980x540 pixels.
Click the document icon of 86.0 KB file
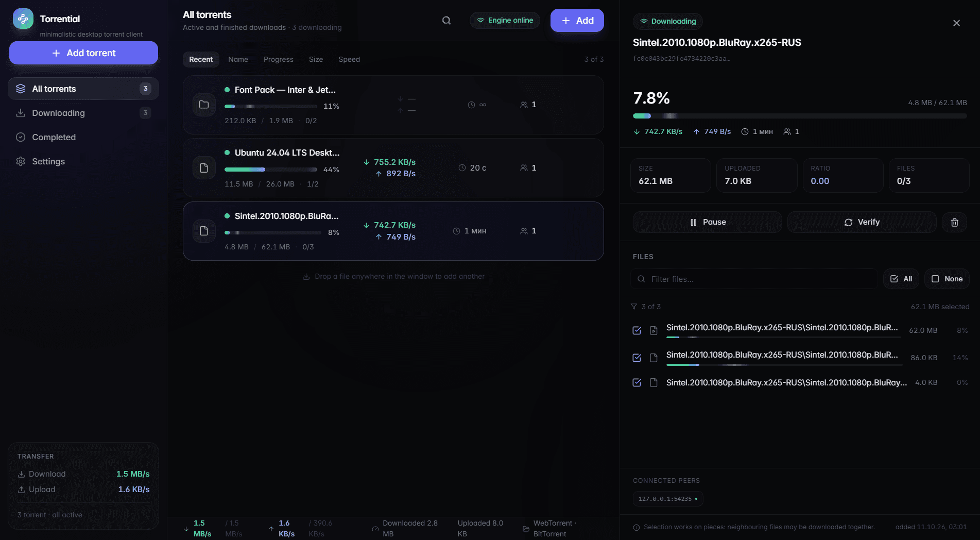click(654, 358)
